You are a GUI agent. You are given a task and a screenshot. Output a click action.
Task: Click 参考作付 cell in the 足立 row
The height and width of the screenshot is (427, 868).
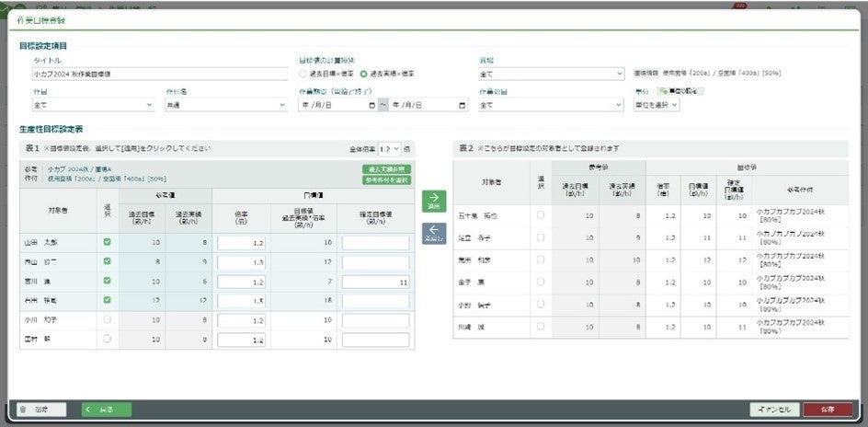click(x=800, y=237)
